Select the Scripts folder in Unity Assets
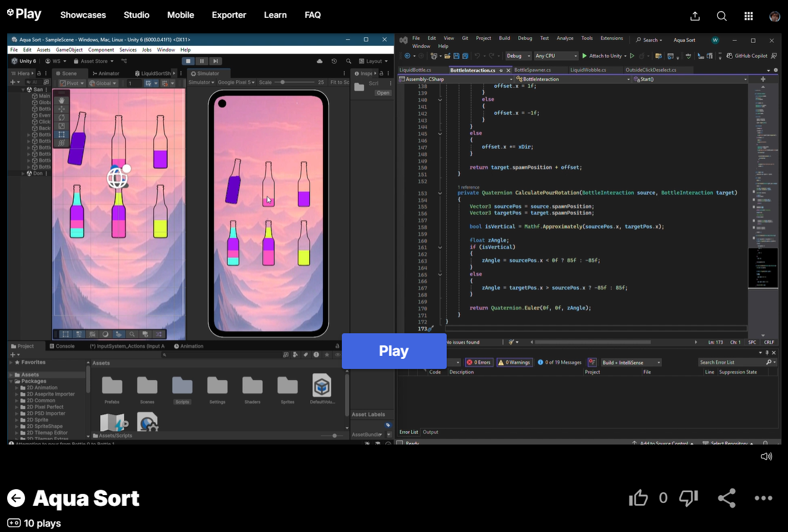This screenshot has width=788, height=532. point(182,390)
